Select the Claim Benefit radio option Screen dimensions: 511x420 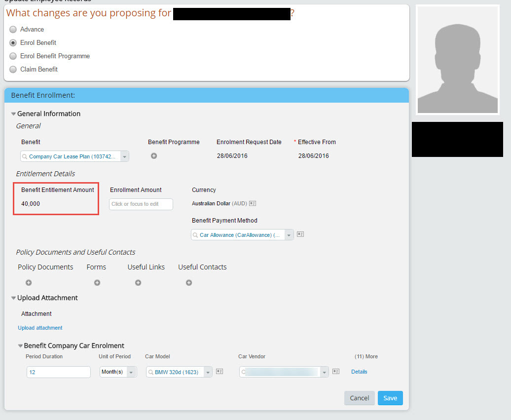point(13,70)
